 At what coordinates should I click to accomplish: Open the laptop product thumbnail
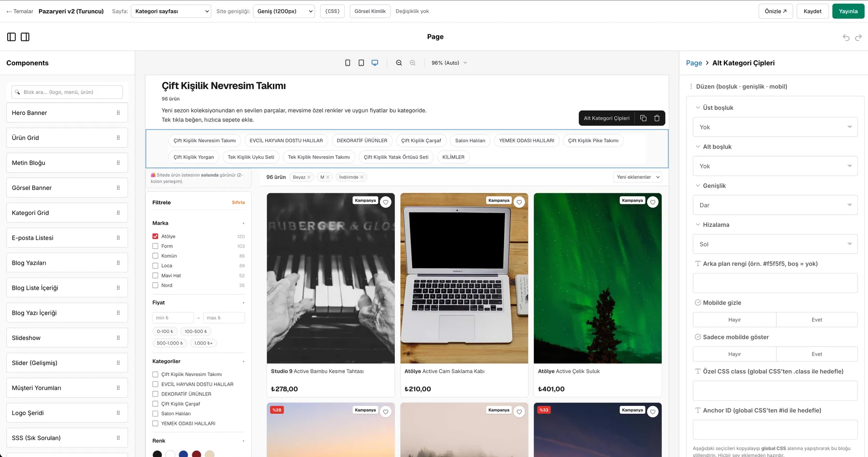point(464,279)
